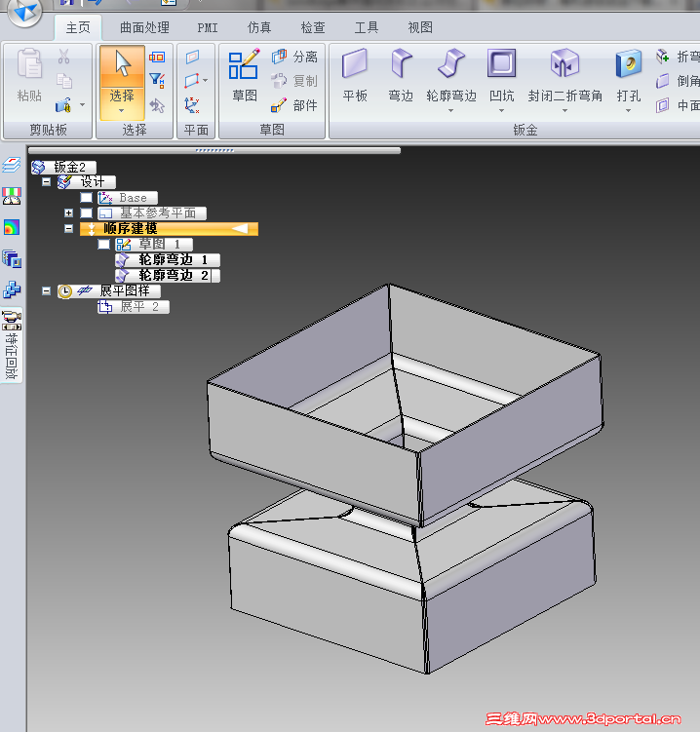Expand the Base Reference Planes (基本参考平面) node

[x=68, y=212]
